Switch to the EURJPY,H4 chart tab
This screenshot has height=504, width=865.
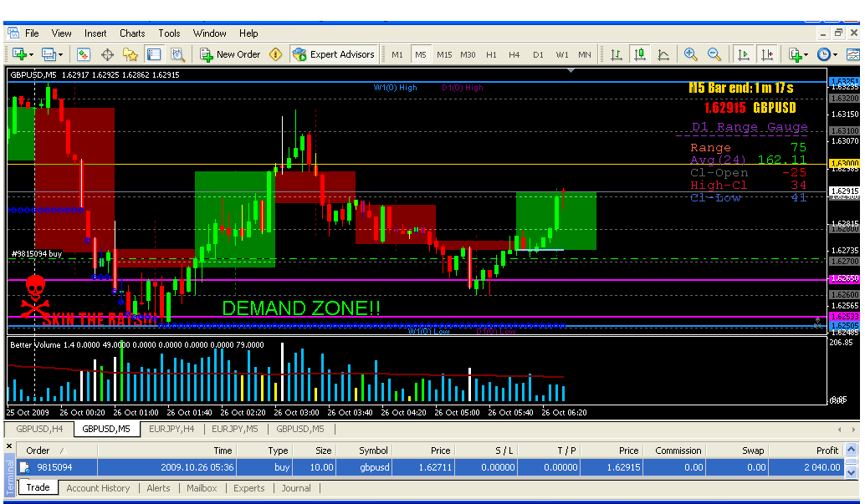[171, 429]
